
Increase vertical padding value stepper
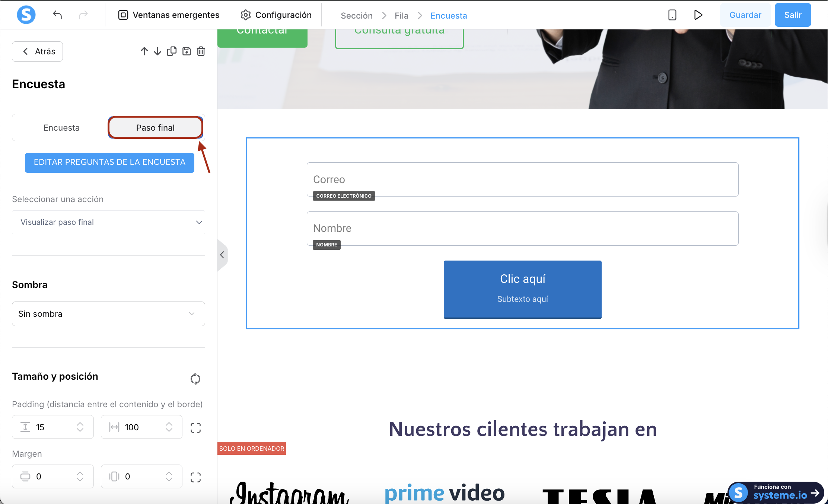click(x=80, y=424)
